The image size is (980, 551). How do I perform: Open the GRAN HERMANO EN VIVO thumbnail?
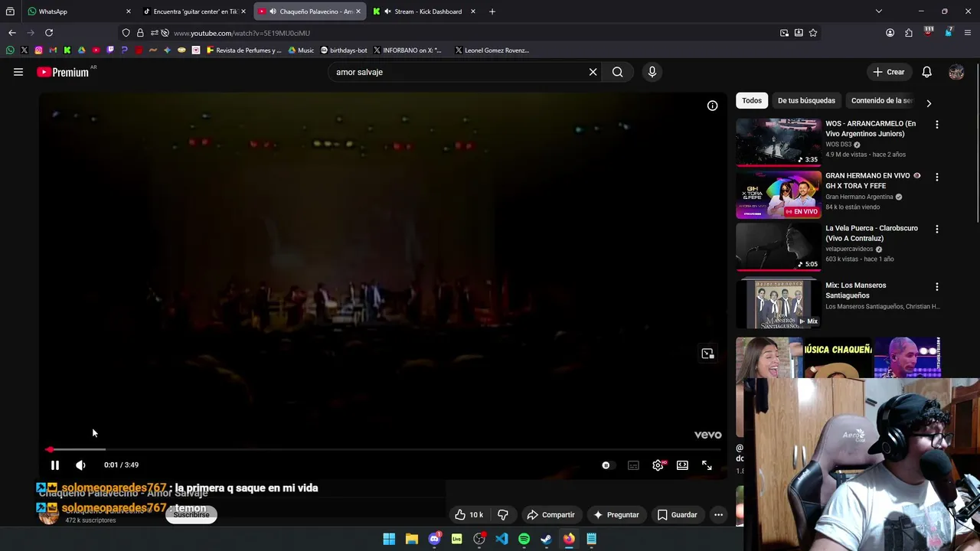coord(779,194)
